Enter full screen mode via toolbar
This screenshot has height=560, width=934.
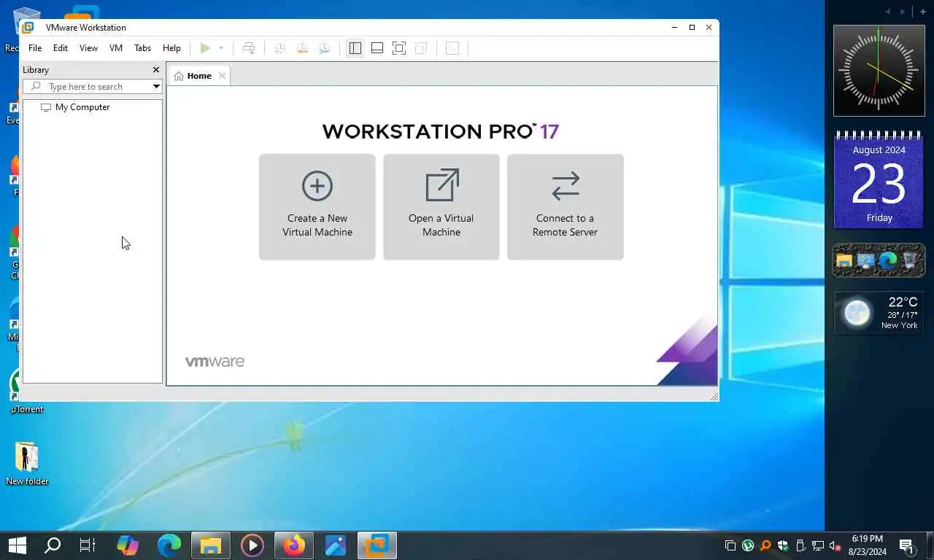[399, 48]
